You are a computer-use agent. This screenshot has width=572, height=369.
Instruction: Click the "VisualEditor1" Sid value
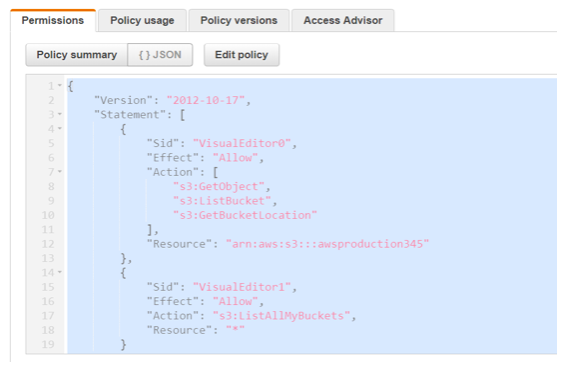pos(242,287)
